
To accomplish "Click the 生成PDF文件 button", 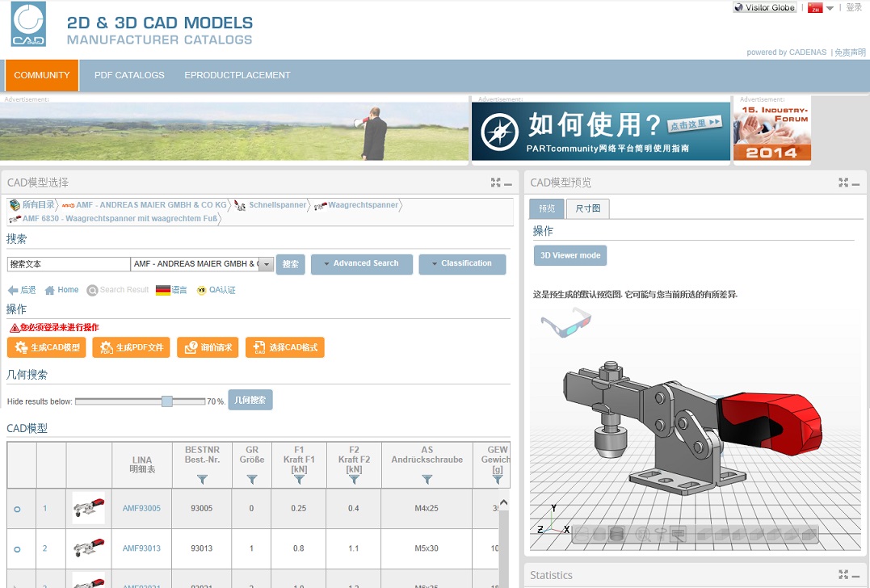I will (131, 347).
